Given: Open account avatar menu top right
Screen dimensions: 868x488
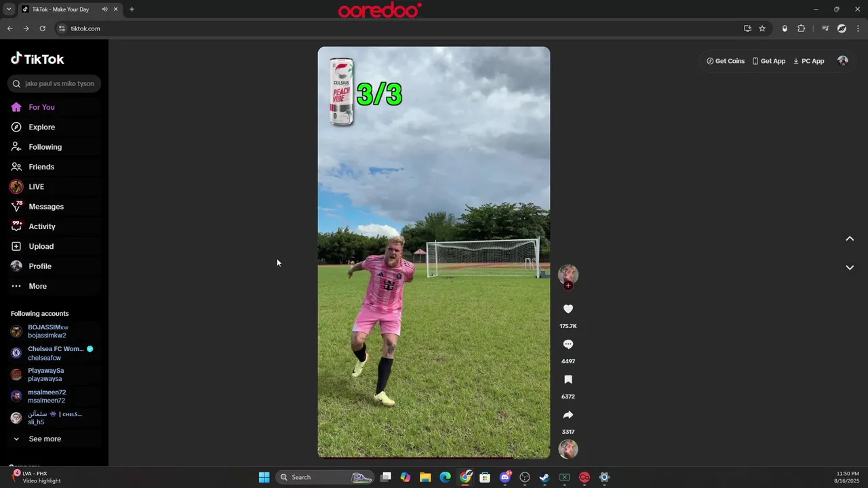Looking at the screenshot, I should point(843,61).
